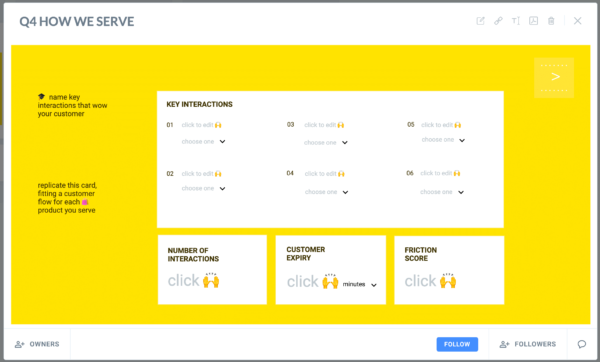This screenshot has width=600, height=362.
Task: Click 'name key interactions' hint text
Action: (x=72, y=105)
